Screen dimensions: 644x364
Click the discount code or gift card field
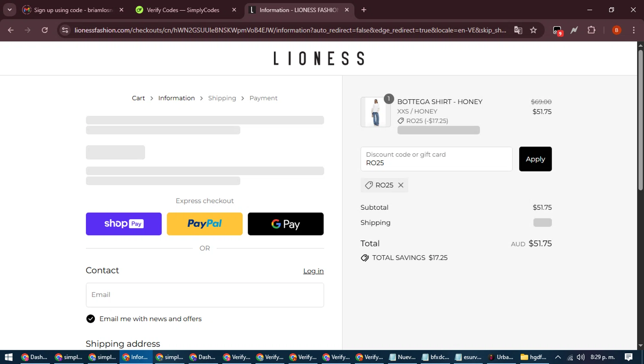point(436,159)
